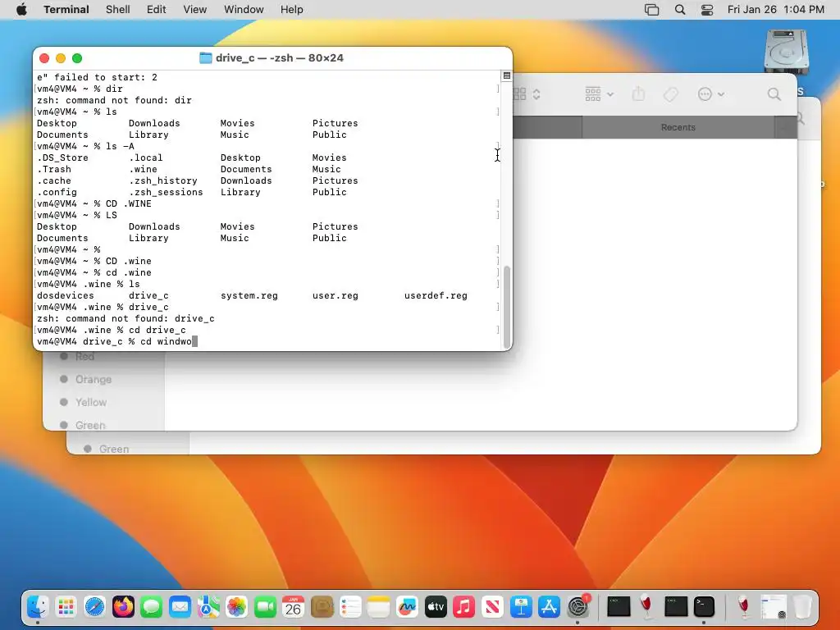Viewport: 840px width, 630px height.
Task: Open the Shell menu
Action: pos(118,10)
